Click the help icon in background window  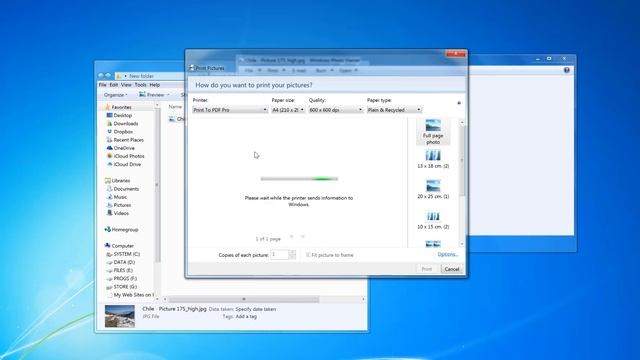click(567, 70)
